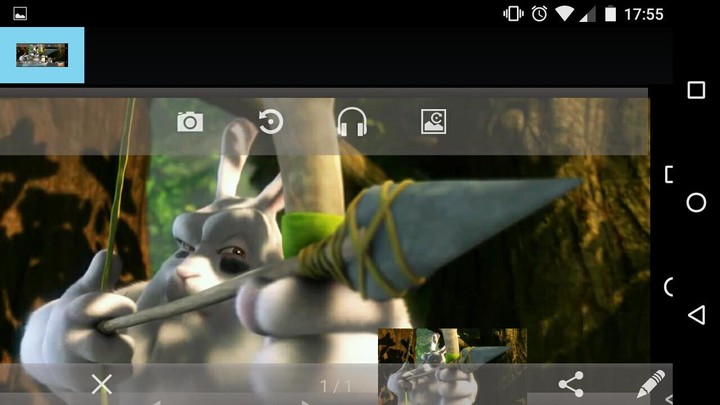
Task: Share the captured image
Action: [571, 384]
